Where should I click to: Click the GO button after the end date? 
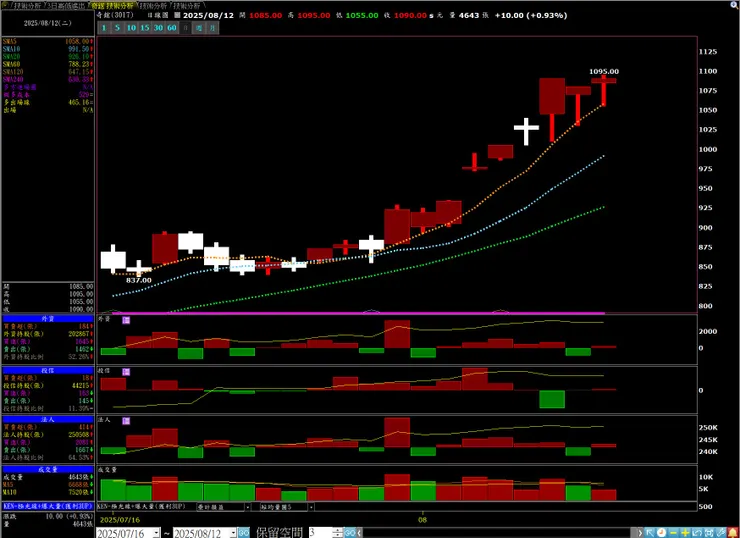pyautogui.click(x=244, y=533)
